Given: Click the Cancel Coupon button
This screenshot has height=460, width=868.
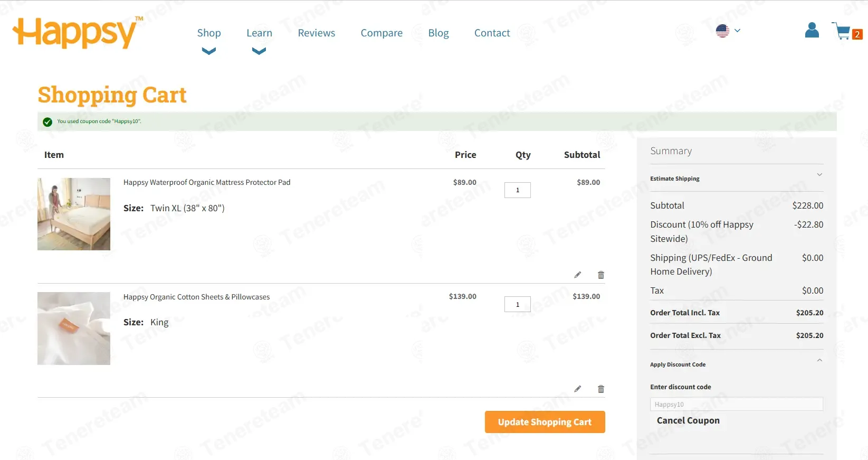Looking at the screenshot, I should click(x=688, y=420).
